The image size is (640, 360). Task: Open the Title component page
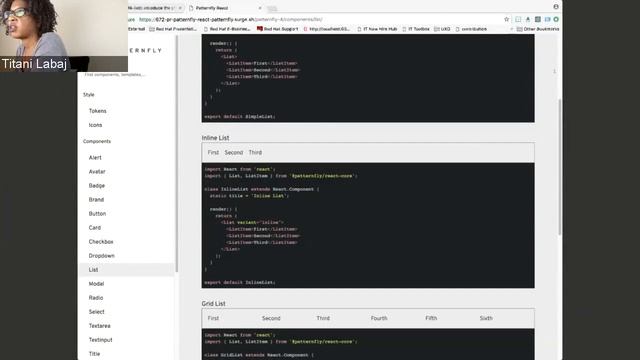(x=94, y=353)
